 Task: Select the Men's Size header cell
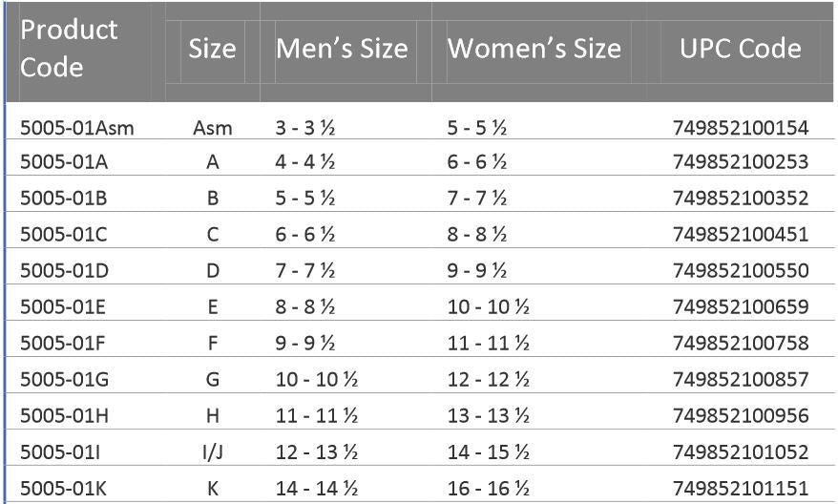click(342, 49)
